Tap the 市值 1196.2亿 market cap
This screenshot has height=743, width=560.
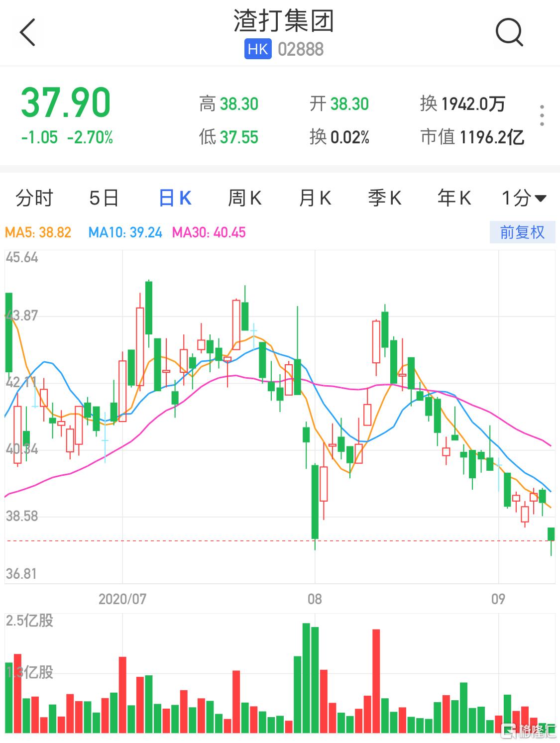click(x=472, y=137)
